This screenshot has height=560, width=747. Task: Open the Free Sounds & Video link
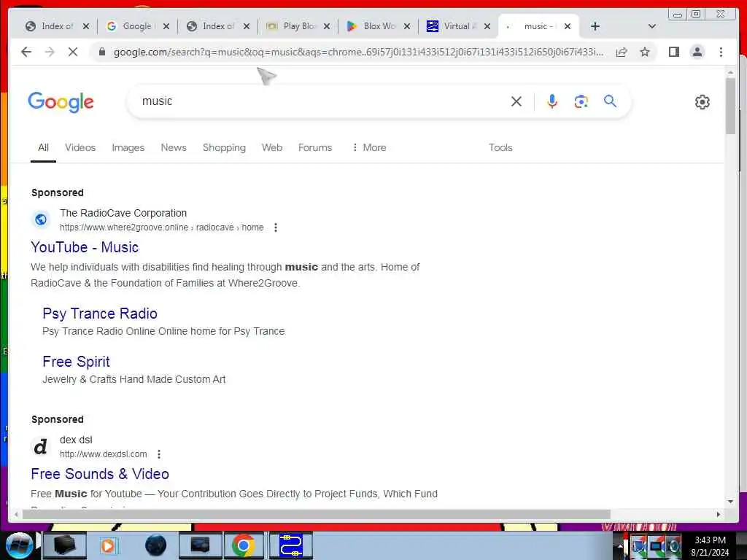point(100,474)
